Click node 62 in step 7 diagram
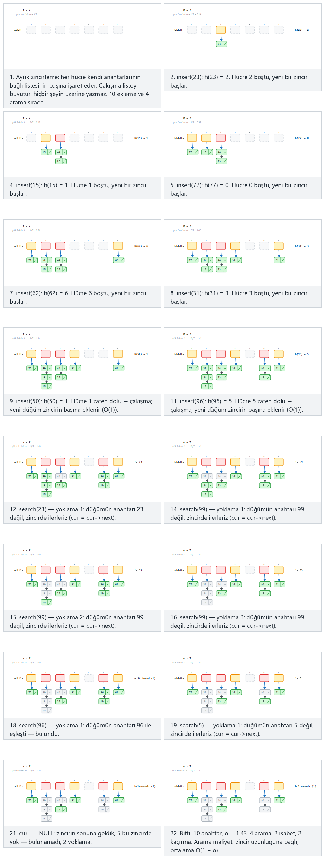Viewport: 325px width, 868px height. [119, 260]
